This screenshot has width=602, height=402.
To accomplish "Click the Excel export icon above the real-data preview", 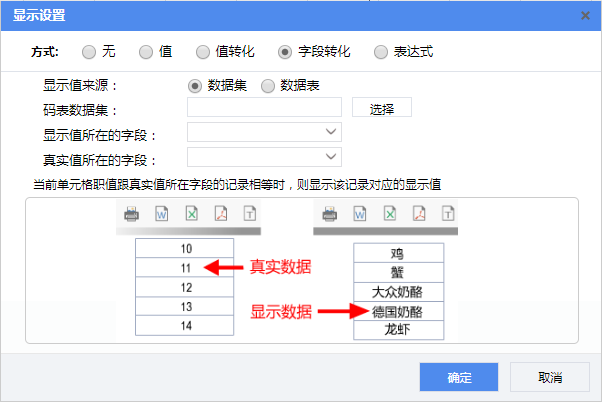I will tap(191, 213).
